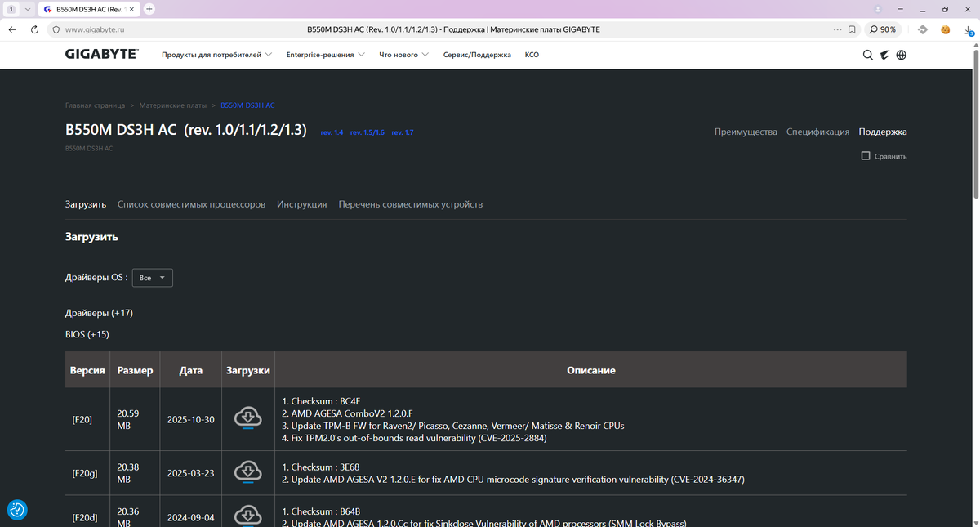Open browser downloads panel
Image resolution: width=980 pixels, height=527 pixels.
pos(969,29)
